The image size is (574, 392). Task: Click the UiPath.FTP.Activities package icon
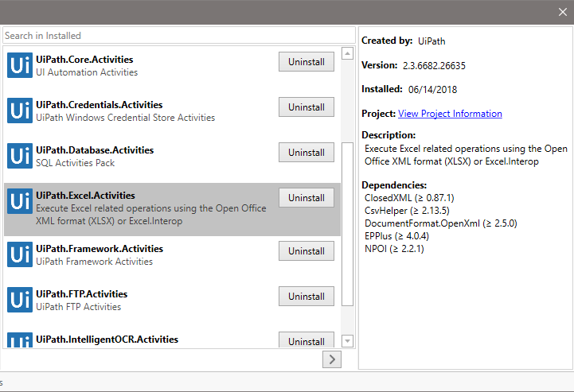[20, 300]
